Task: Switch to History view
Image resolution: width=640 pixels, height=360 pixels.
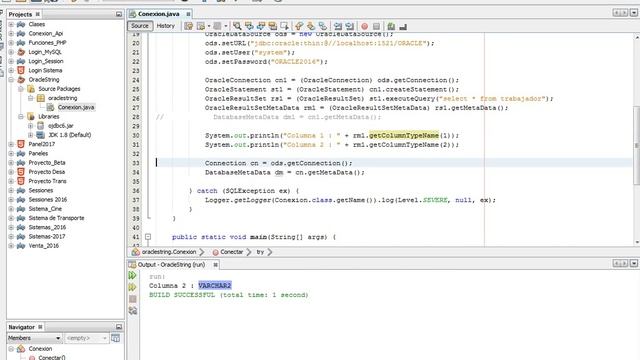Action: coord(165,26)
